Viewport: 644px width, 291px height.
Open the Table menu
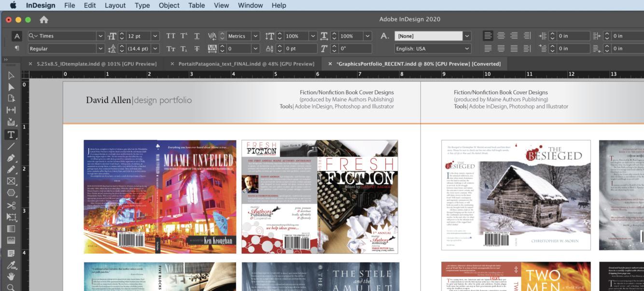(196, 5)
